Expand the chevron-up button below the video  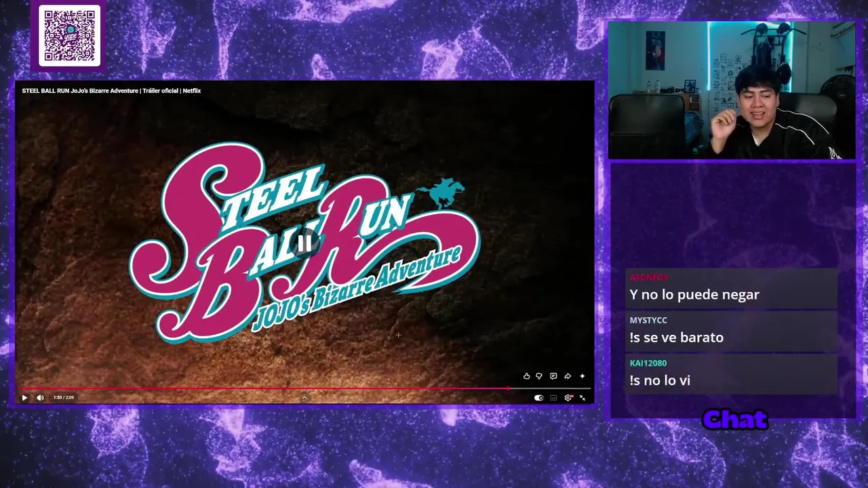304,398
